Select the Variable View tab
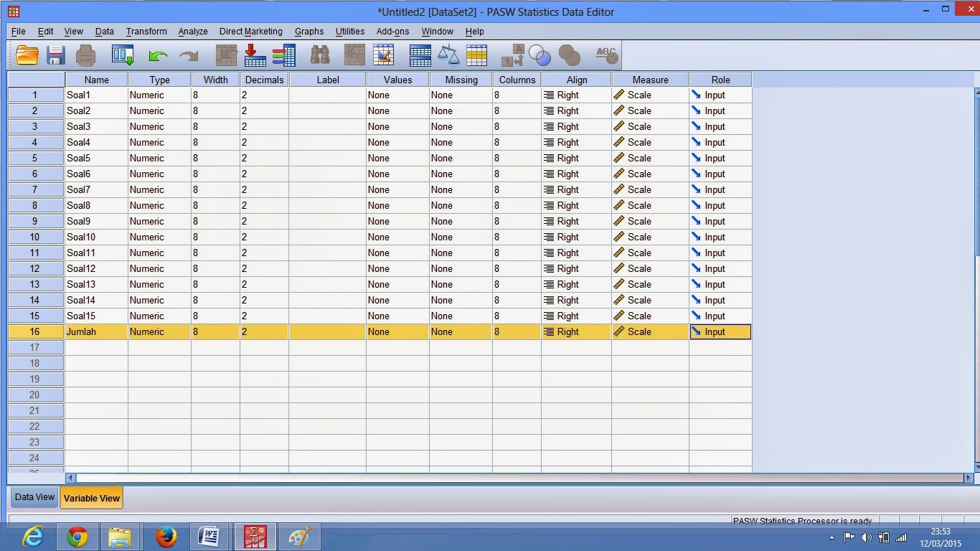980x551 pixels. click(x=91, y=498)
